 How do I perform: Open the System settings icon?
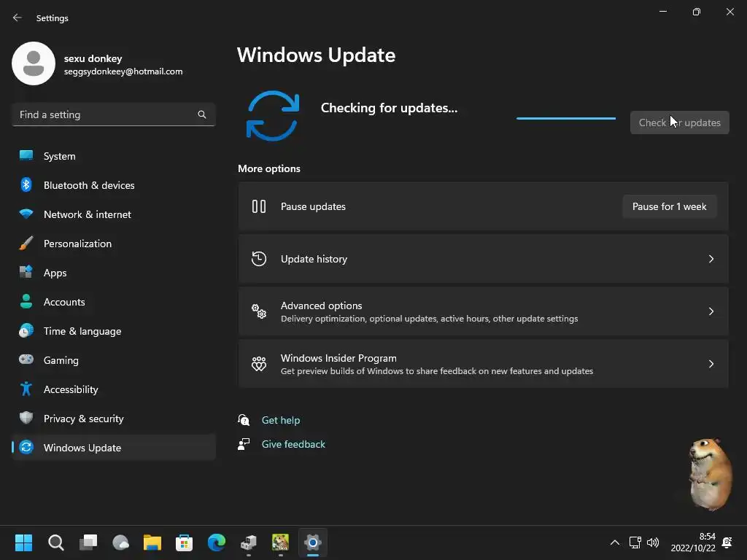26,155
